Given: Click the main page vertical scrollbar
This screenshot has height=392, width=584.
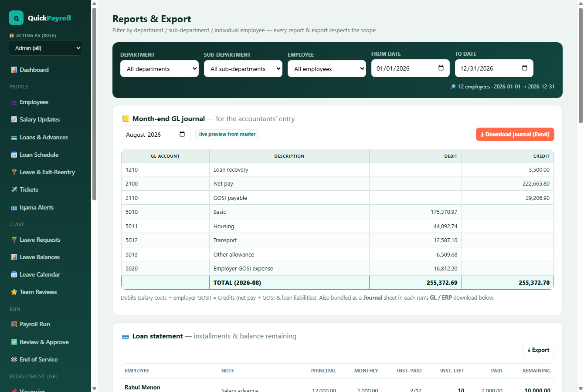Looking at the screenshot, I should [x=581, y=65].
